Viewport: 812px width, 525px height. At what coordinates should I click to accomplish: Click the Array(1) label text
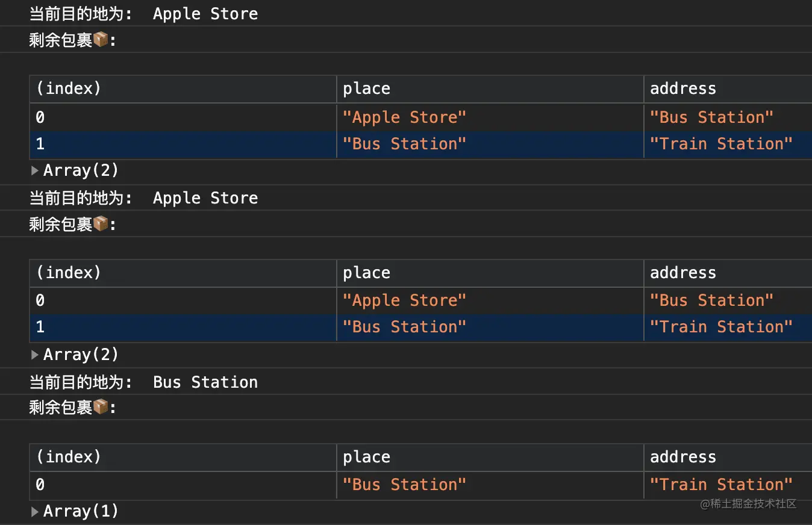click(x=81, y=512)
